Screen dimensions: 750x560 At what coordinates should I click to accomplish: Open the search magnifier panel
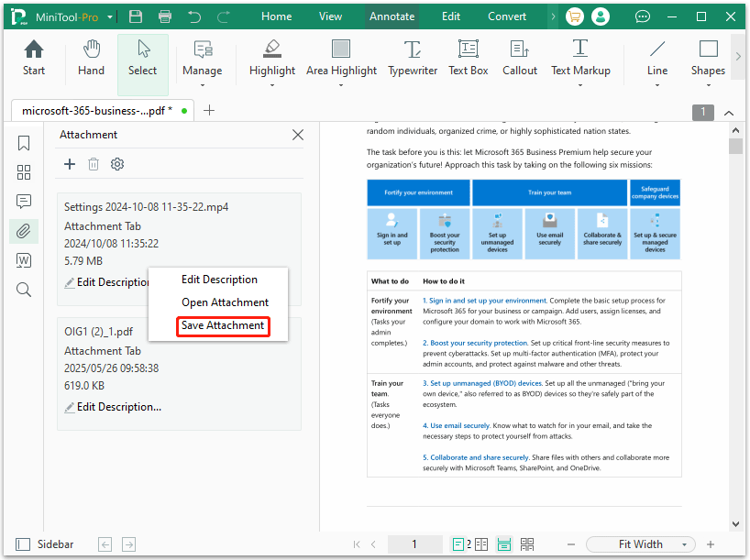24,290
